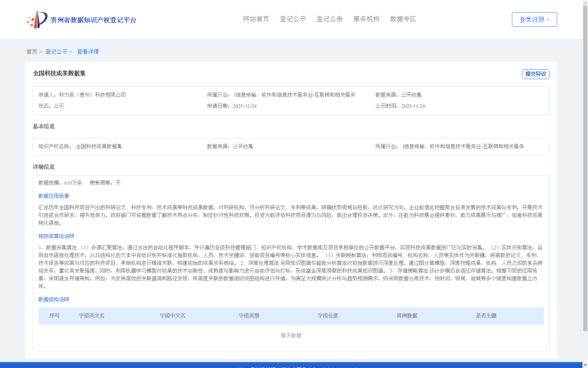Click the platform logo icon
This screenshot has width=588, height=368.
coord(37,20)
